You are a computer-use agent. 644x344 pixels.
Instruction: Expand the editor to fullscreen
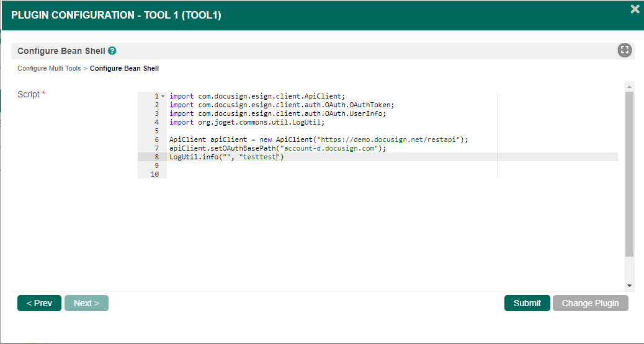click(624, 51)
